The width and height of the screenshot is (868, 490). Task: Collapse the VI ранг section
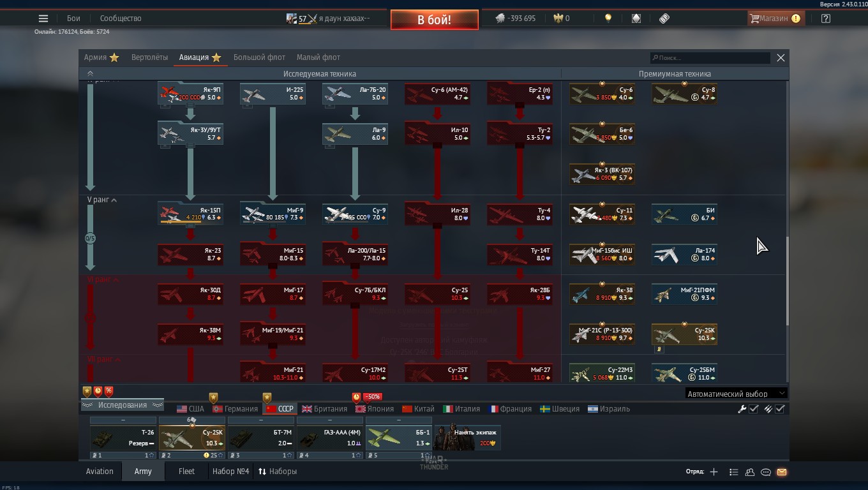click(102, 279)
